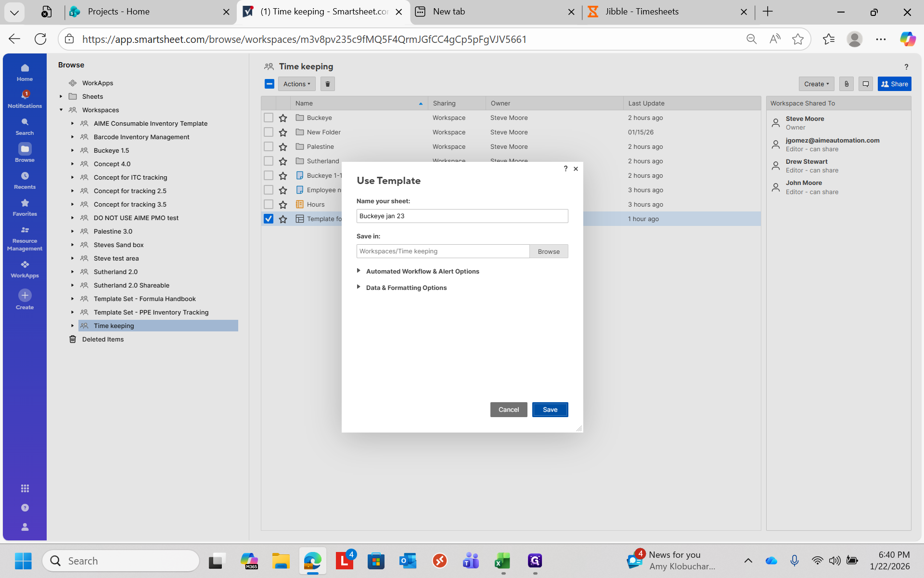
Task: Click the sheet name input field
Action: point(462,216)
